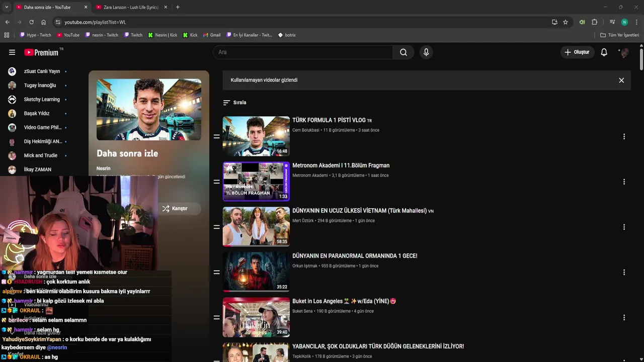Open the Mert Öztürk channel link
Viewport: 644px width, 362px height.
coord(303,221)
